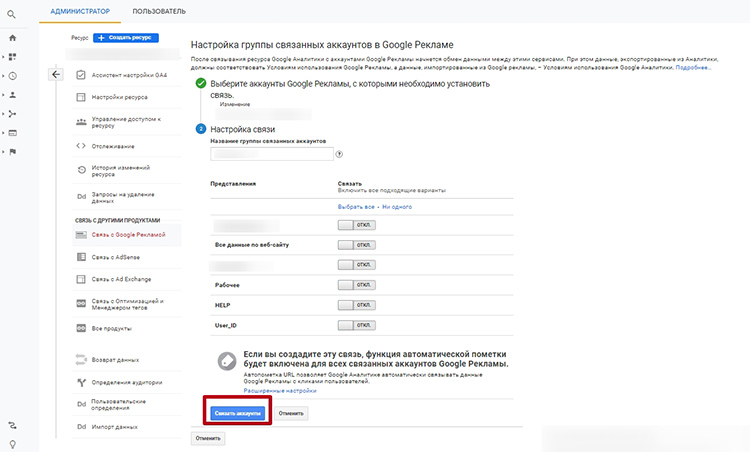
Task: Open Realtime clock icon in left rail
Action: (12, 76)
